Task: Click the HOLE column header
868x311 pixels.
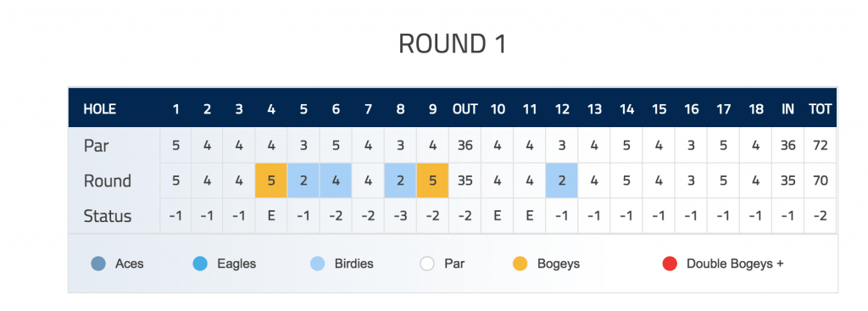Action: tap(100, 109)
